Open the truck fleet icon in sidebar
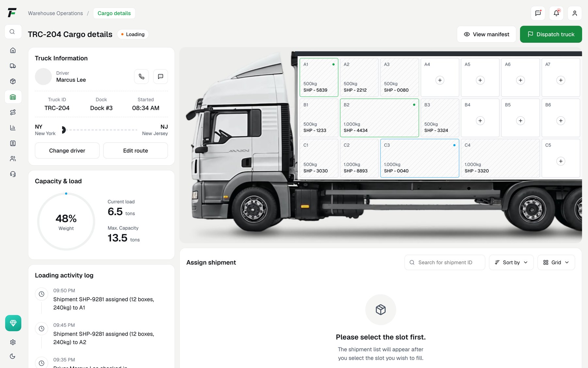 coord(13,66)
